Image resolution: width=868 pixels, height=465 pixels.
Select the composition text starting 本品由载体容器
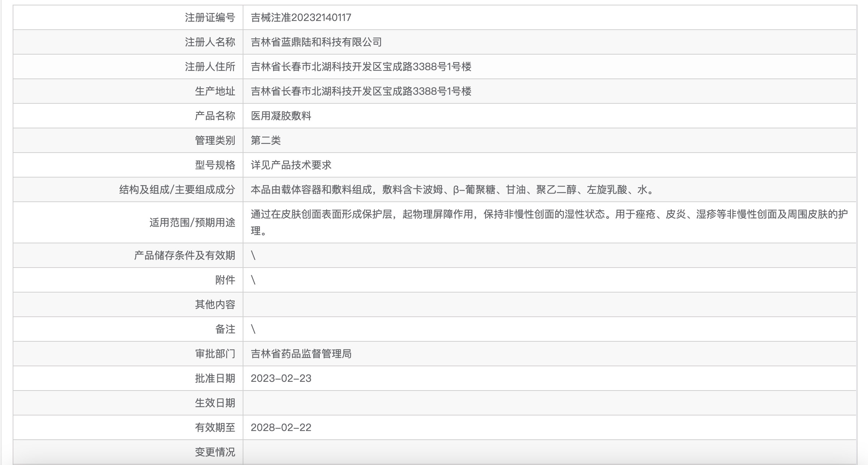[x=452, y=189]
